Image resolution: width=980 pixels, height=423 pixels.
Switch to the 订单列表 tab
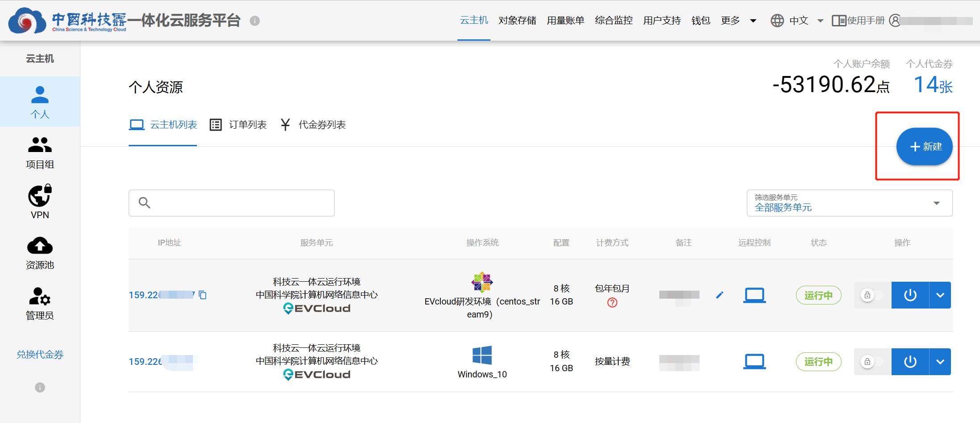[x=238, y=125]
